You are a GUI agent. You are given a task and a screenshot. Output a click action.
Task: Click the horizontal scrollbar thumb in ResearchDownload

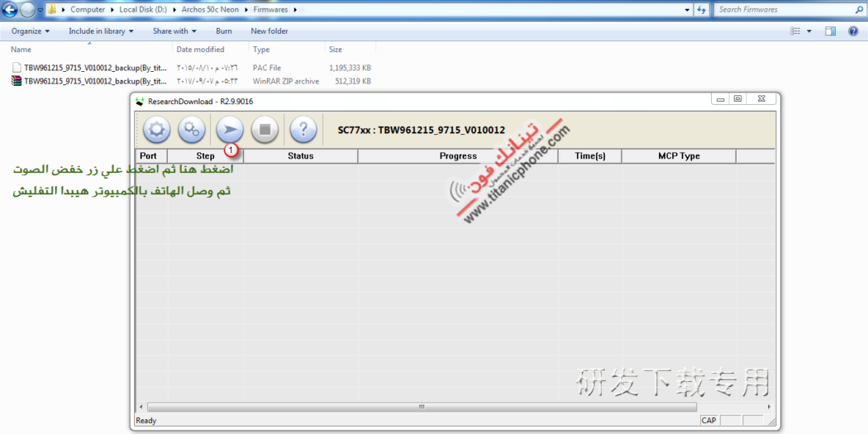tap(422, 407)
